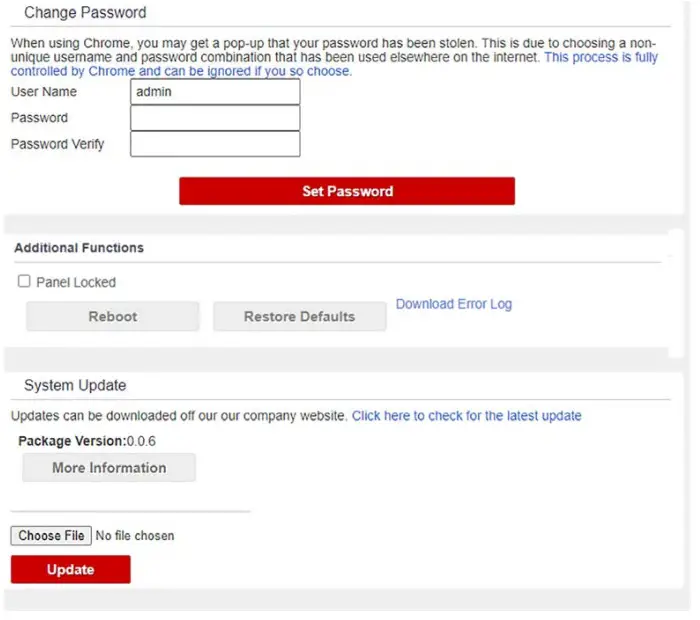
Task: Focus the Password text box
Action: tap(215, 118)
